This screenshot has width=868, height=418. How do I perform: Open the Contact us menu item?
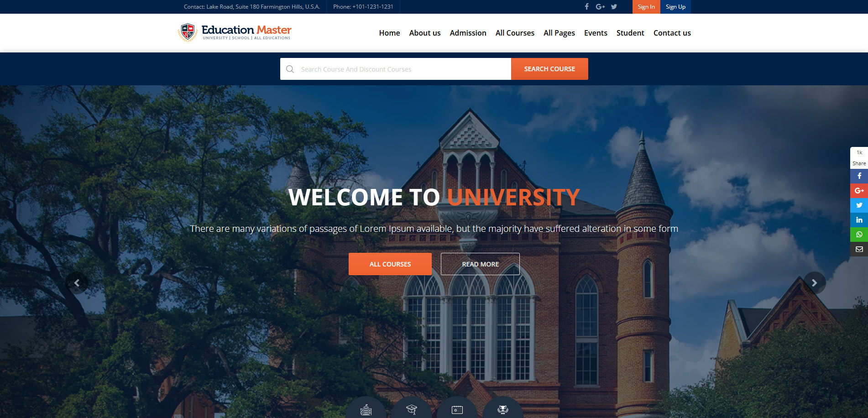tap(672, 33)
